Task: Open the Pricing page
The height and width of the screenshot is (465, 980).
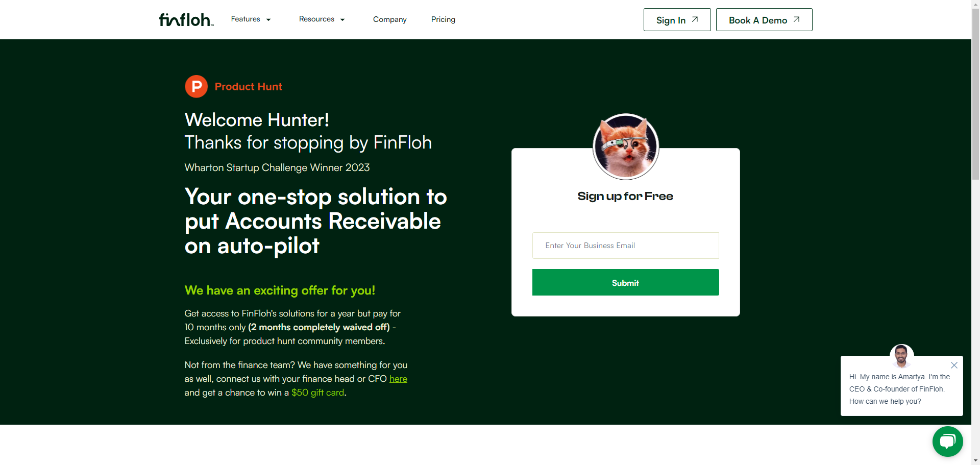Action: [443, 19]
